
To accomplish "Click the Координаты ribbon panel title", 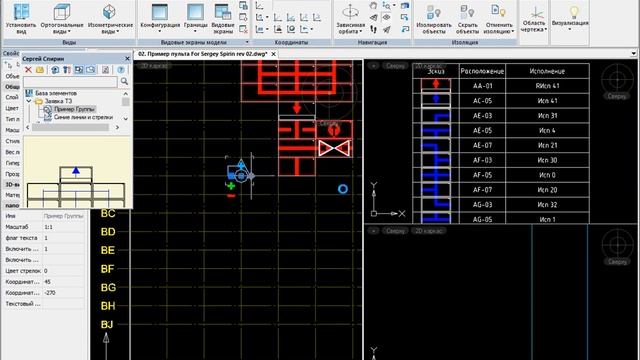I will tap(291, 42).
